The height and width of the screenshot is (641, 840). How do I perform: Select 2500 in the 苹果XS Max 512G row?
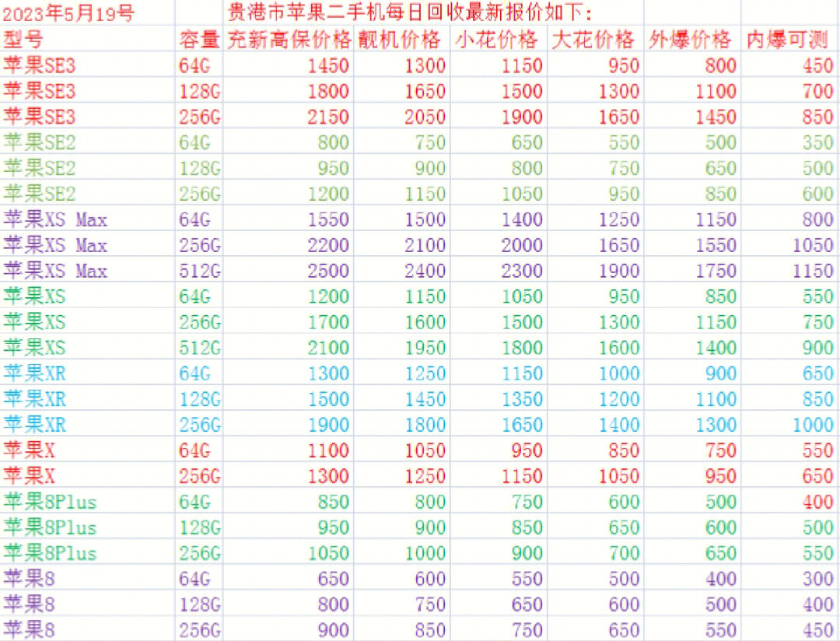pyautogui.click(x=328, y=271)
